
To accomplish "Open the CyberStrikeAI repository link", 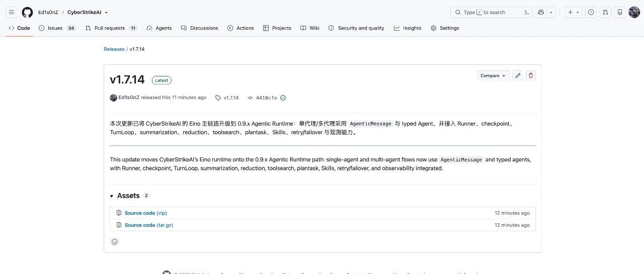I will click(x=85, y=13).
